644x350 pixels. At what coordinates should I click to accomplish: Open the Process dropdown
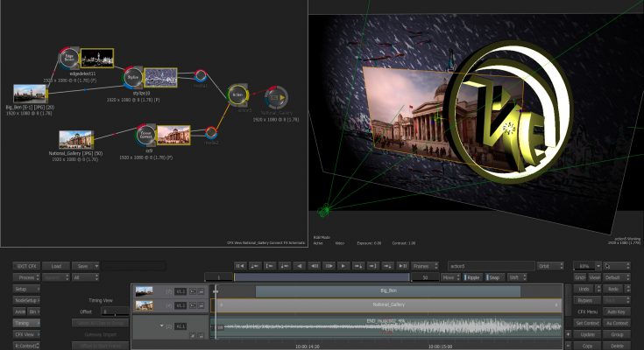[26, 277]
